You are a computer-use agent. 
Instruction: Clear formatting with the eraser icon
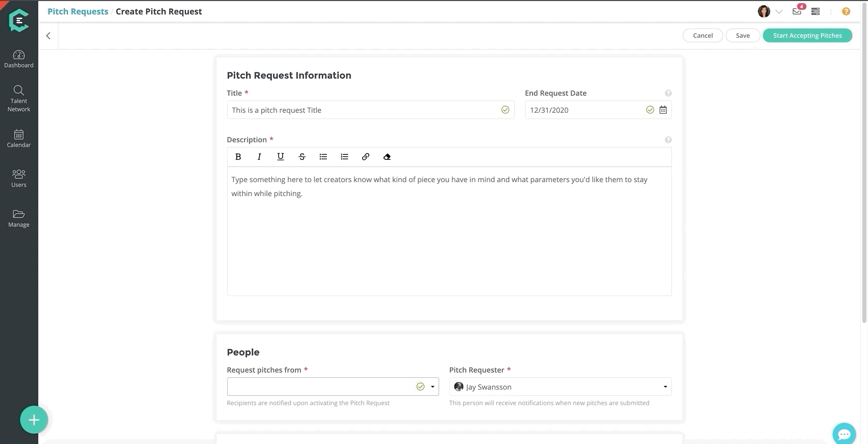(x=387, y=157)
